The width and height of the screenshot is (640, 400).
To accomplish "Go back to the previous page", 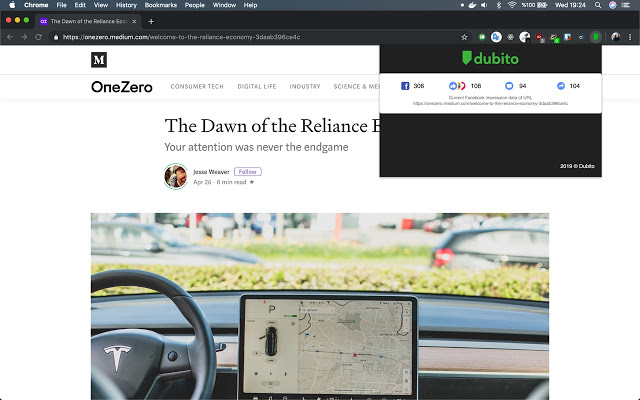I will coord(10,37).
